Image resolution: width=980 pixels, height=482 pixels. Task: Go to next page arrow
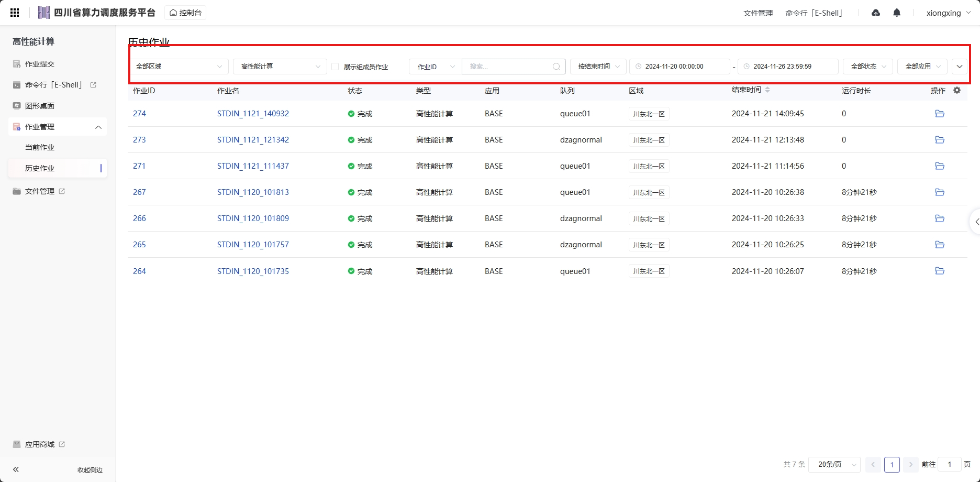911,465
